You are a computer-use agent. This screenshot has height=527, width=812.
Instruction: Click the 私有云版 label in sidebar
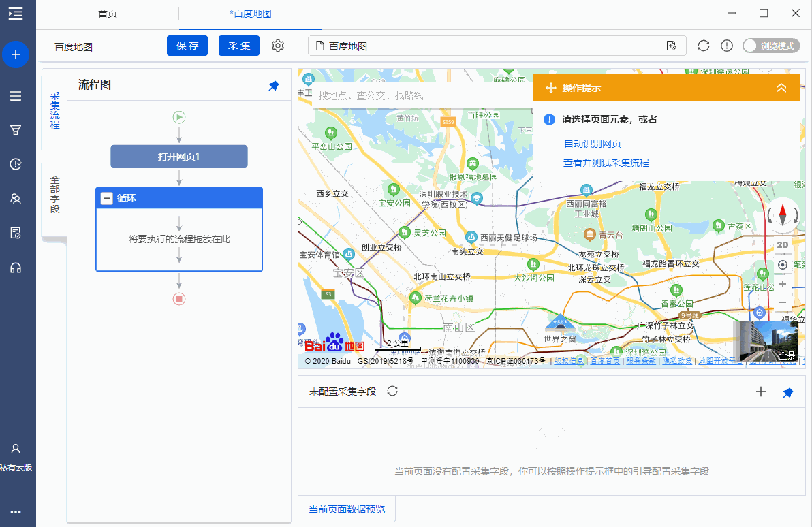(x=16, y=468)
